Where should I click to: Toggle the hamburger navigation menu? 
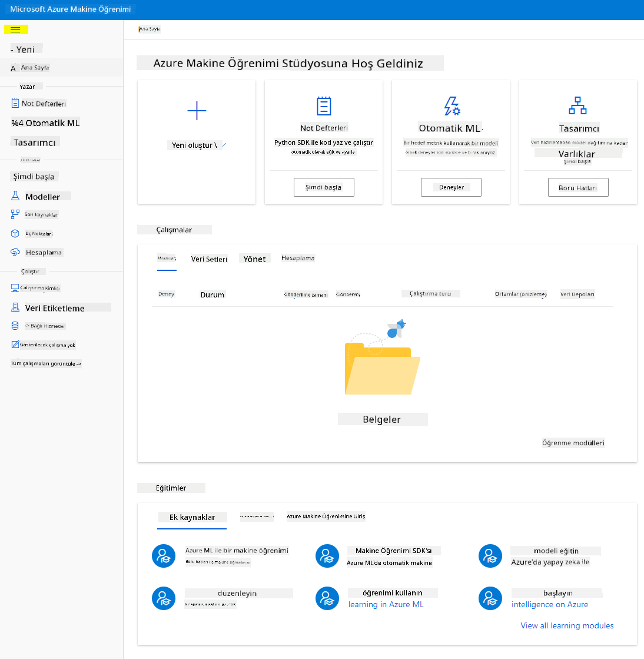[x=15, y=29]
